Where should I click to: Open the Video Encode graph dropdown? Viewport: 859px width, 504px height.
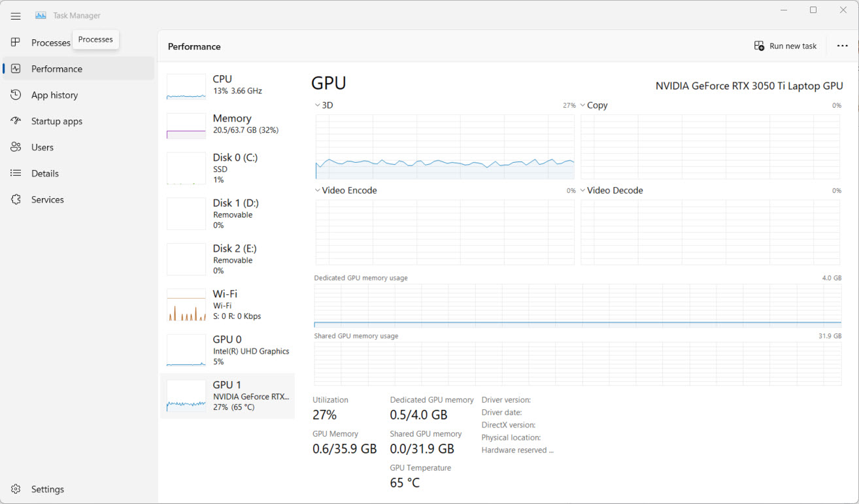[318, 191]
